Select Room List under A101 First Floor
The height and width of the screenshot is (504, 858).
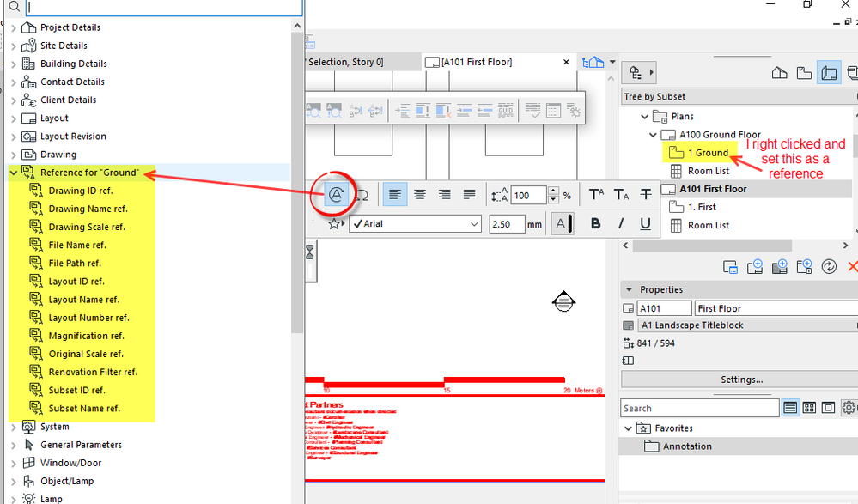[709, 226]
